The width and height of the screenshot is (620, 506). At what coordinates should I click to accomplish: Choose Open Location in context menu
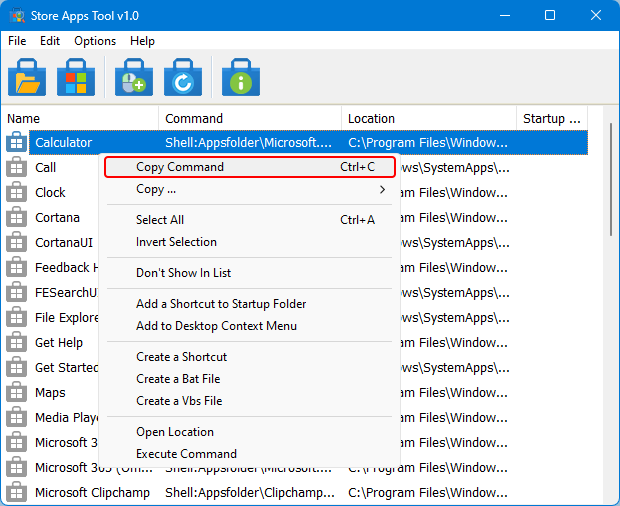pyautogui.click(x=250, y=432)
